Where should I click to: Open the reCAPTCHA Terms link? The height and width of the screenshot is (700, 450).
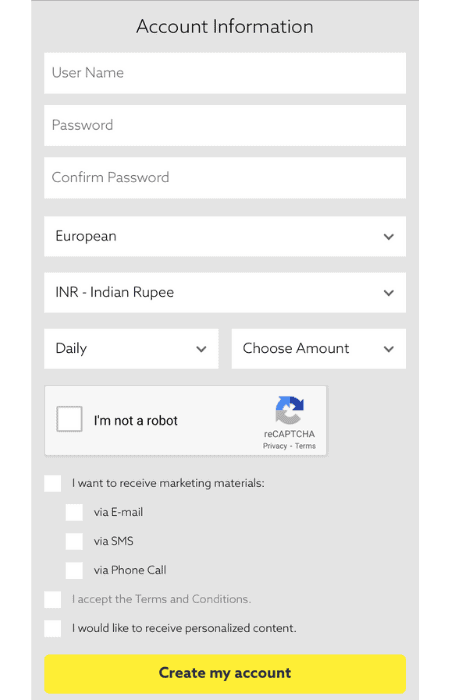pyautogui.click(x=305, y=446)
